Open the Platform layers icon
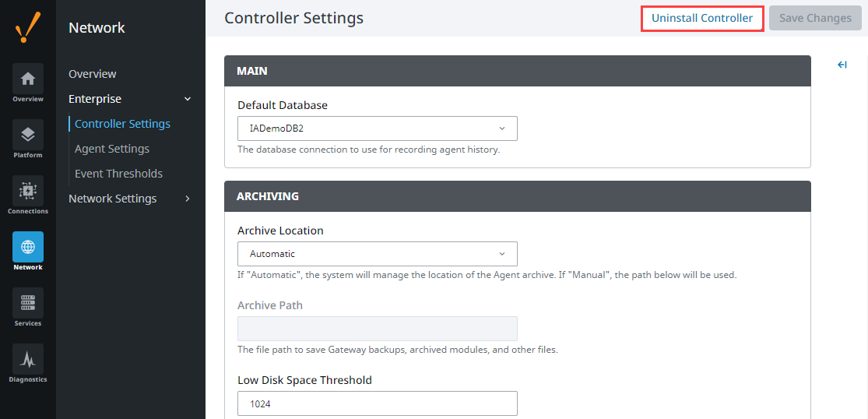Image resolution: width=868 pixels, height=419 pixels. 28,135
